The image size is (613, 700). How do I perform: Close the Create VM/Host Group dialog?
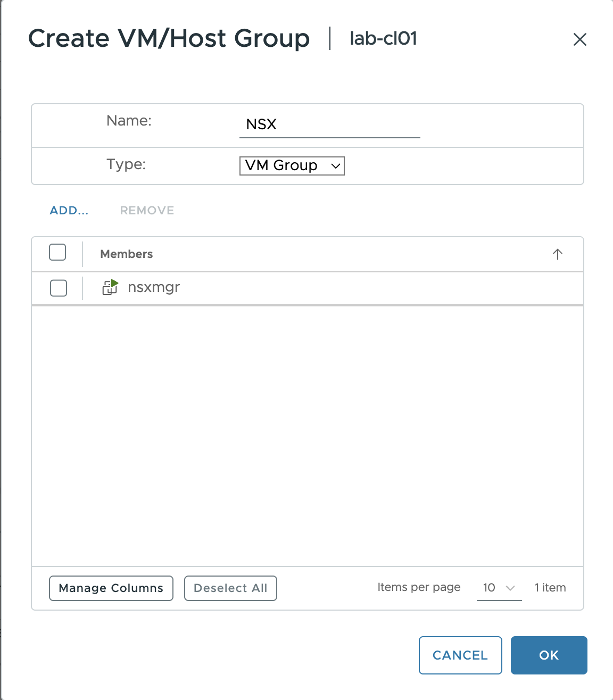[x=579, y=39]
